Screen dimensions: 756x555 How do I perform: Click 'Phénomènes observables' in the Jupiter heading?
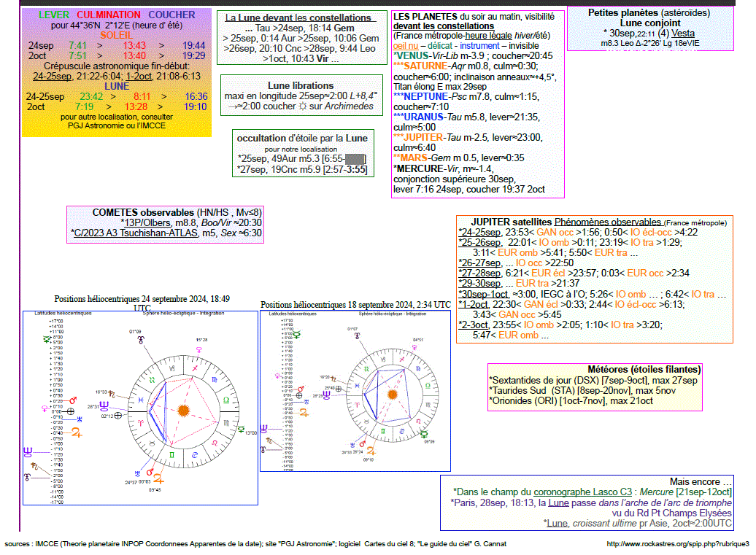point(607,222)
